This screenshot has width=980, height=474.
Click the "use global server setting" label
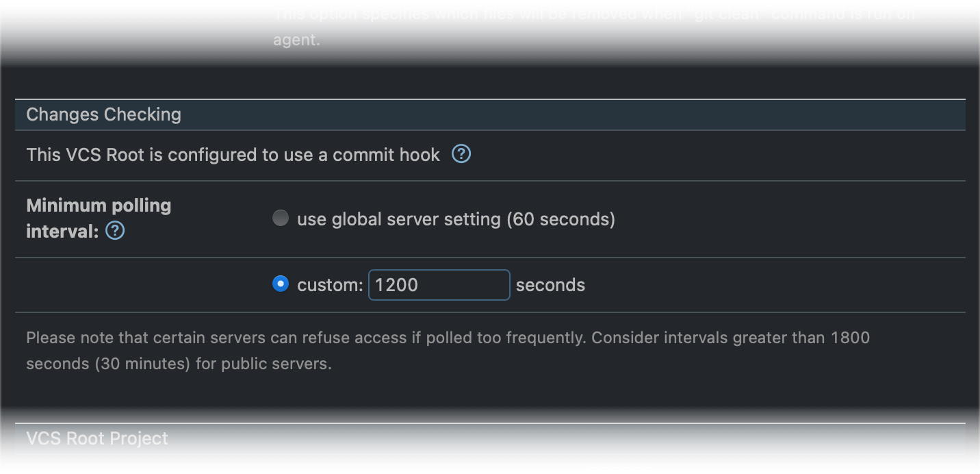(399, 219)
